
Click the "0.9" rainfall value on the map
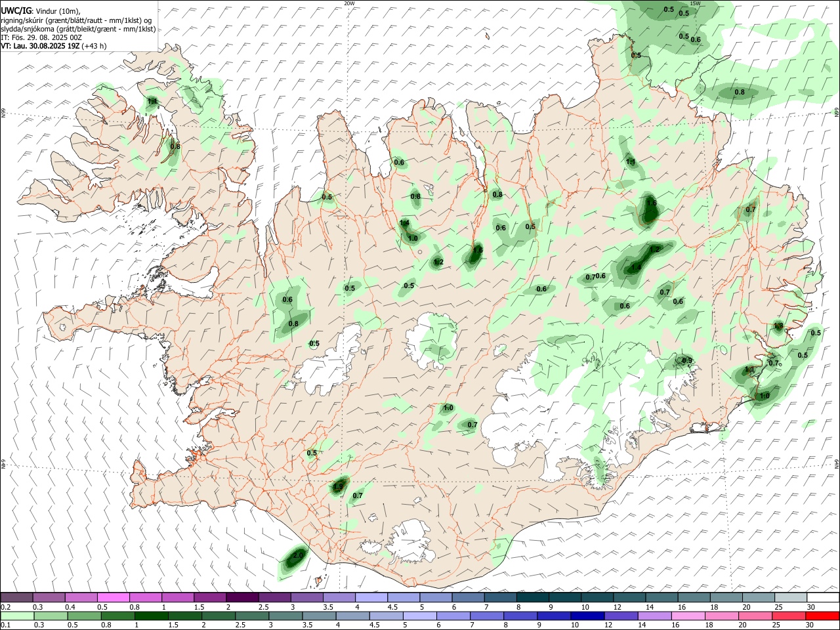pos(686,360)
